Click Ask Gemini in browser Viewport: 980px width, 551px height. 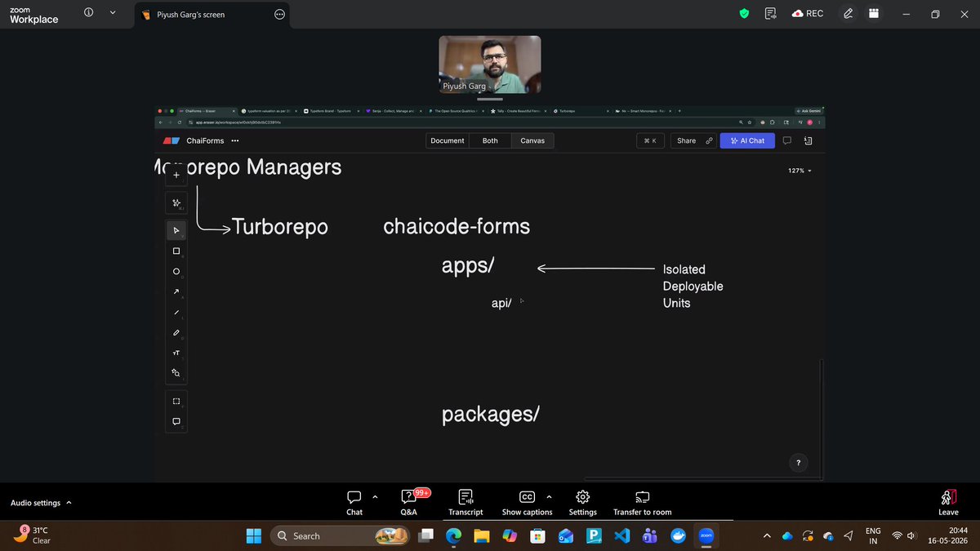click(x=808, y=111)
